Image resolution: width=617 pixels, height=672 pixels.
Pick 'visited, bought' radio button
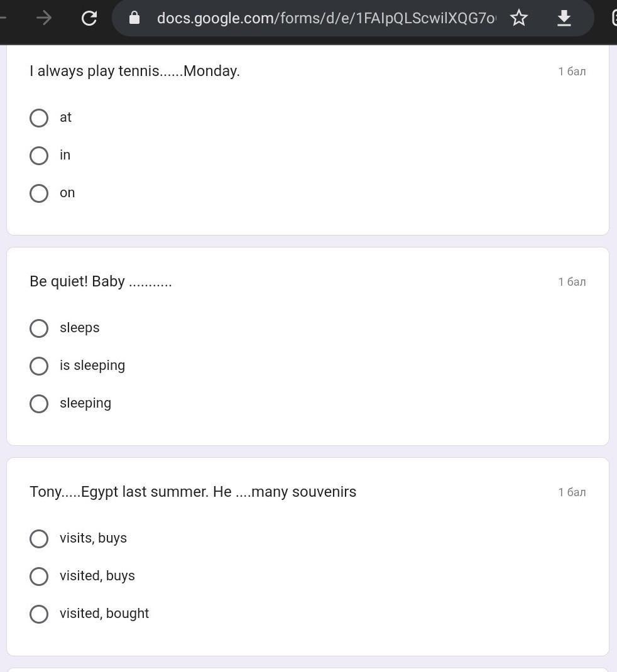(39, 614)
